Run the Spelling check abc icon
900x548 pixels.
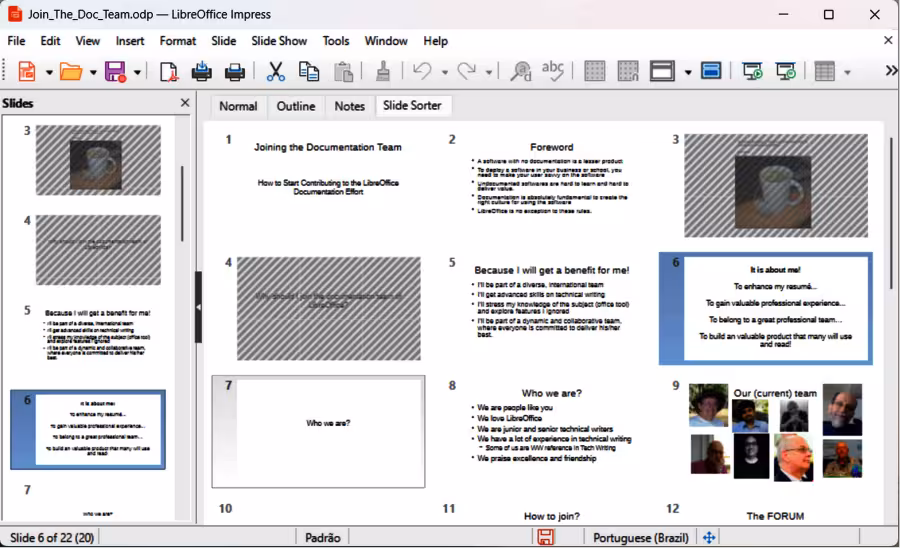click(553, 71)
